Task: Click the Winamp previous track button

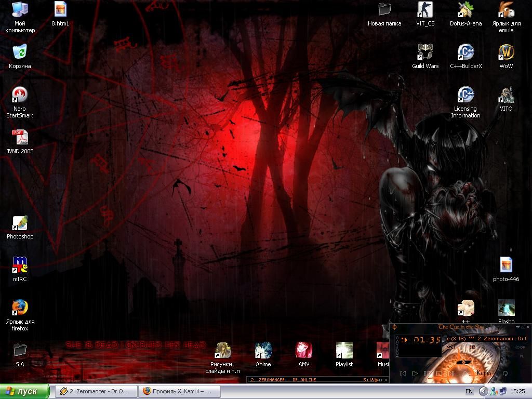Action: (x=403, y=374)
